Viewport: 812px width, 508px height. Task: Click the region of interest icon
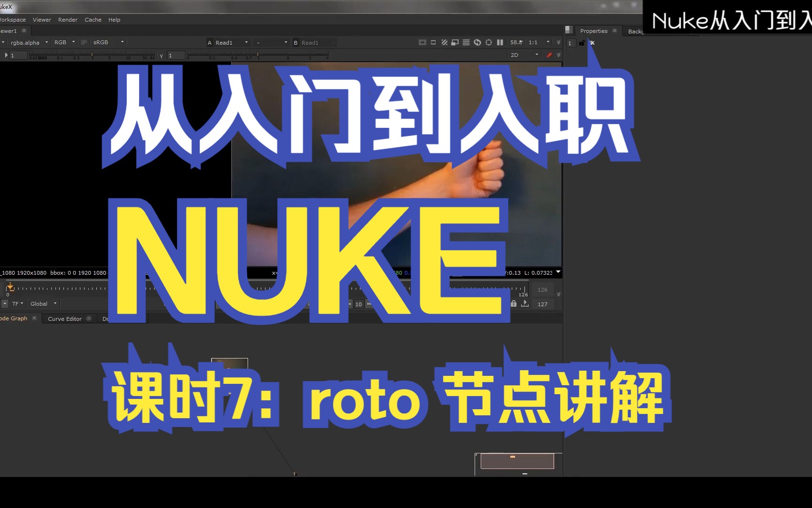tap(433, 42)
